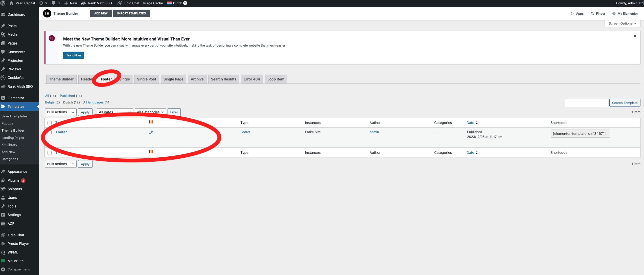
Task: Click the Search Template button
Action: click(x=625, y=103)
